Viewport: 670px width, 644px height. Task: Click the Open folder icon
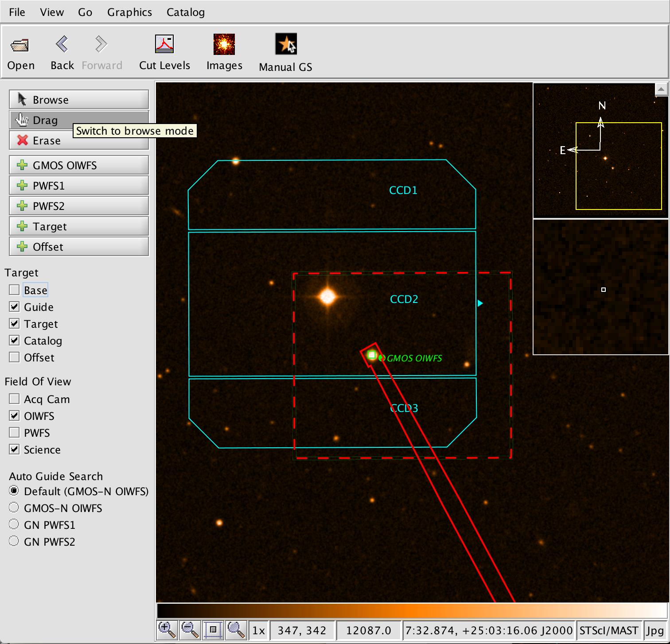click(x=20, y=45)
